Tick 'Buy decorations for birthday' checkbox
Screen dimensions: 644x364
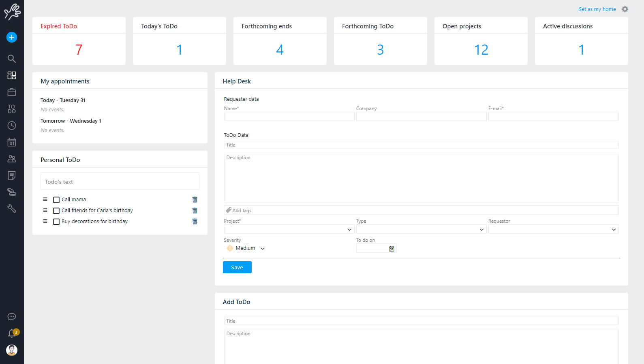coord(56,221)
